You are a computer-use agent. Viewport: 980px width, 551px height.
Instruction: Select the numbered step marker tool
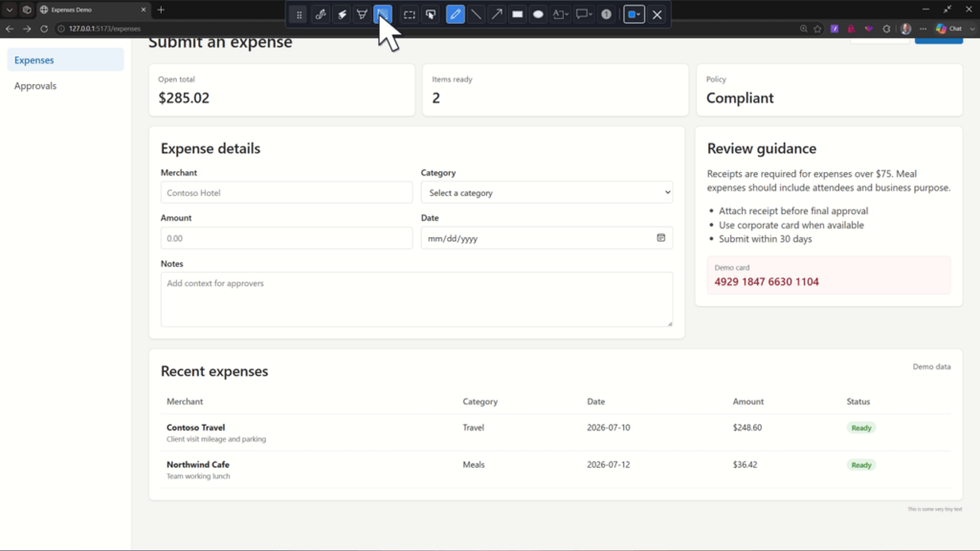click(606, 14)
